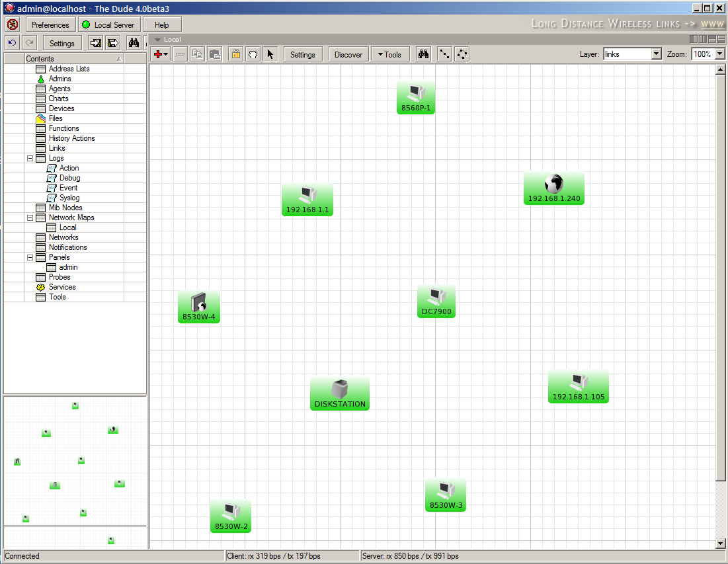Click Settings button in map toolbar
The height and width of the screenshot is (564, 728).
(x=303, y=54)
